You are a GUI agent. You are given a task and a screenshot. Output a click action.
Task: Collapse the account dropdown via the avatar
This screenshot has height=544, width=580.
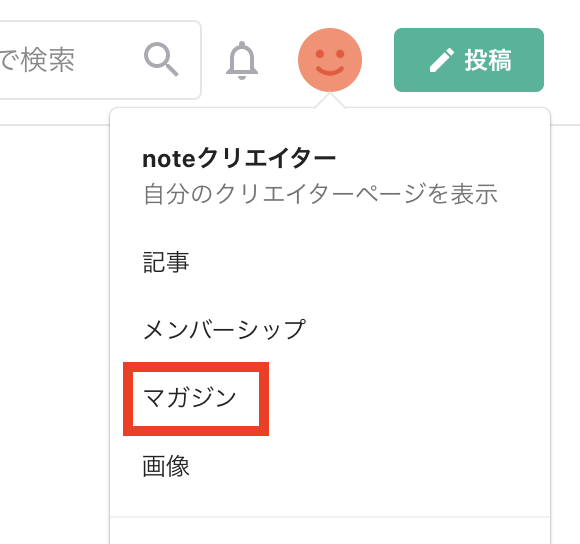click(330, 60)
